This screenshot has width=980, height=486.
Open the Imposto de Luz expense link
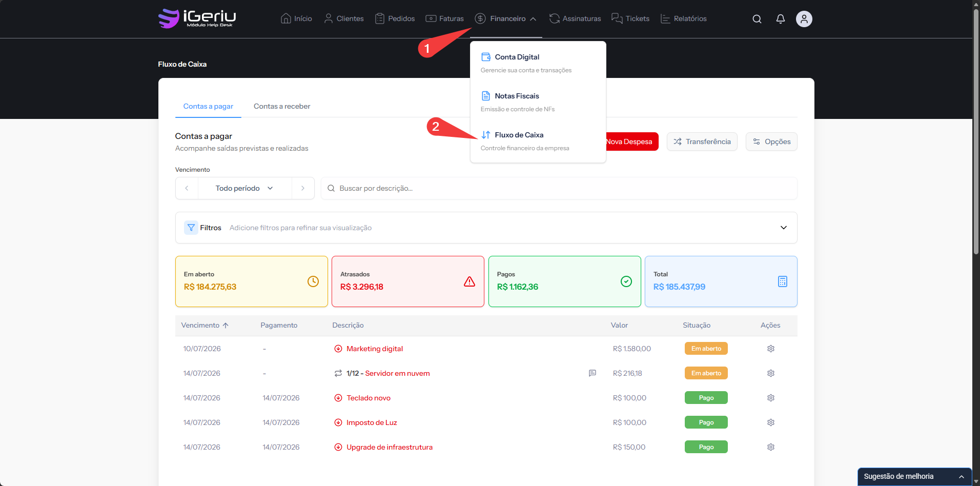coord(372,422)
